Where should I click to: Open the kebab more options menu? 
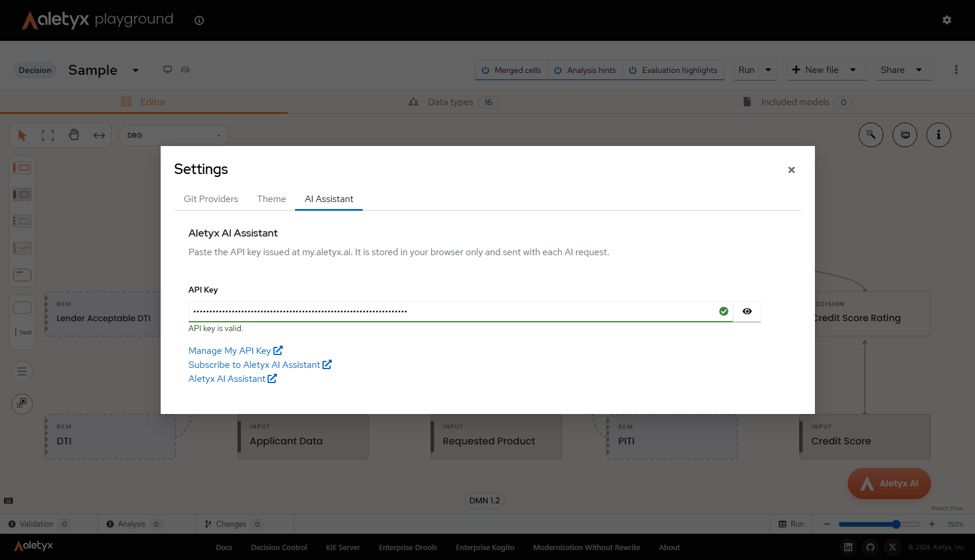pyautogui.click(x=956, y=69)
